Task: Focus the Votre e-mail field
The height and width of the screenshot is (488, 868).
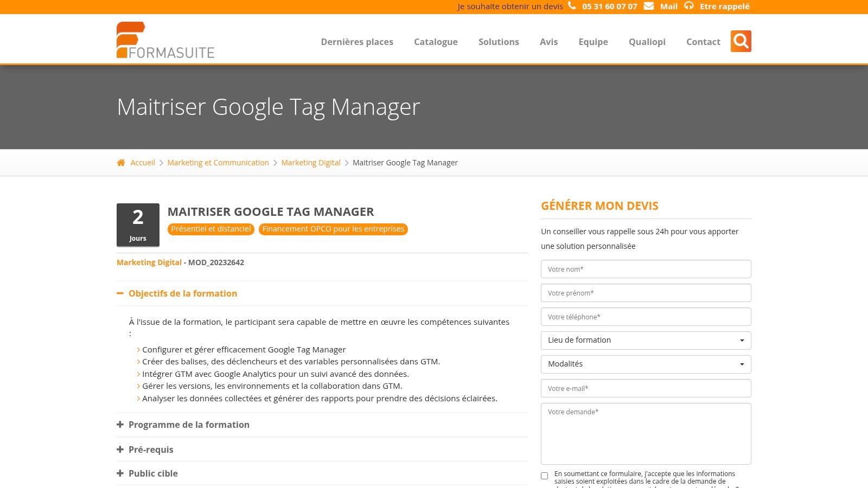Action: click(646, 388)
